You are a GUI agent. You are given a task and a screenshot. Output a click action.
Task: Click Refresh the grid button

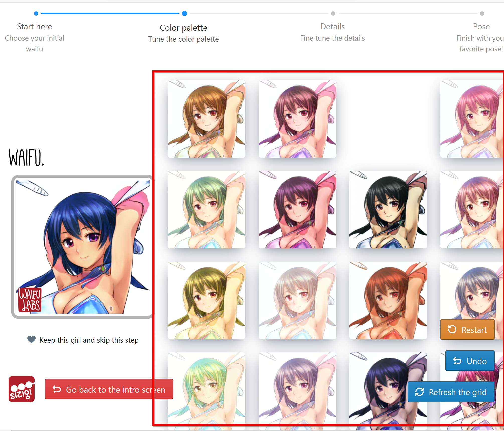451,392
